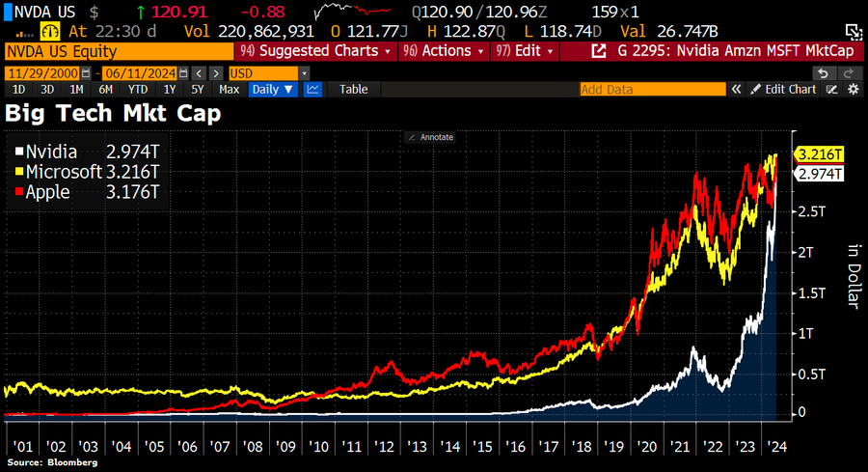This screenshot has height=472, width=868.
Task: Click the 2.5T y-axis label
Action: (x=811, y=211)
